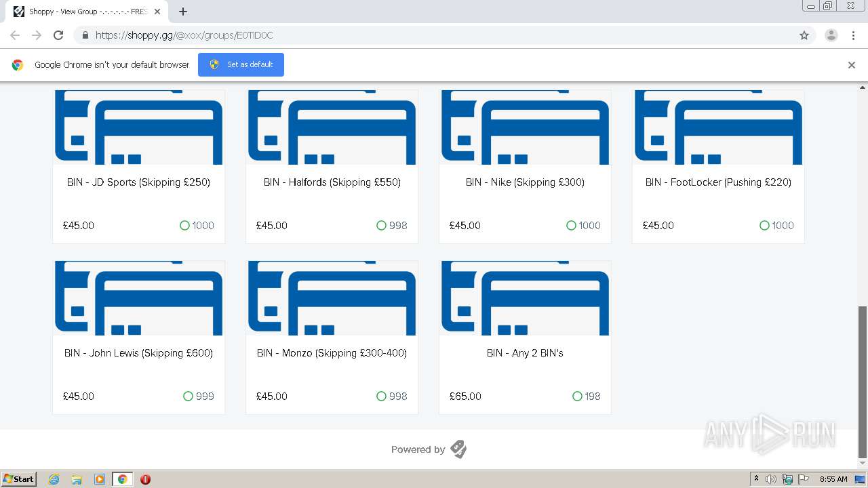Viewport: 868px width, 488px height.
Task: Click the Powered by text in the footer
Action: click(418, 449)
